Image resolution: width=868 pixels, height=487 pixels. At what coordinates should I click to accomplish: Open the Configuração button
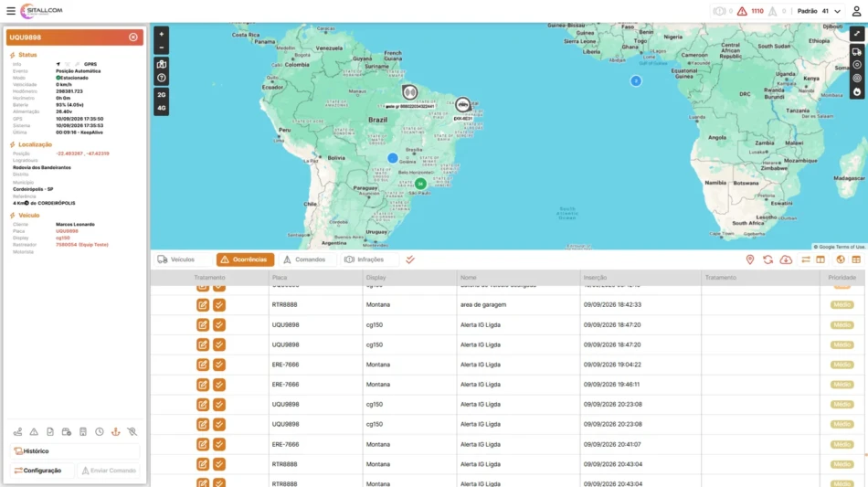pos(42,471)
